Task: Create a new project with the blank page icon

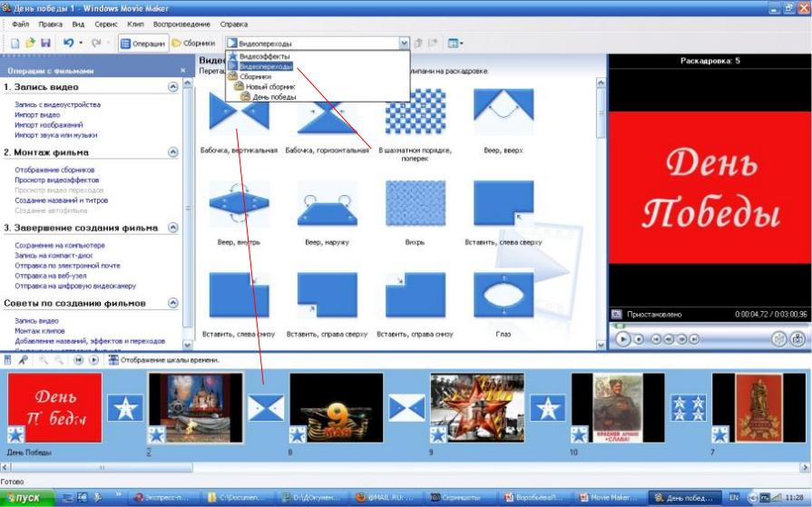Action: coord(15,44)
